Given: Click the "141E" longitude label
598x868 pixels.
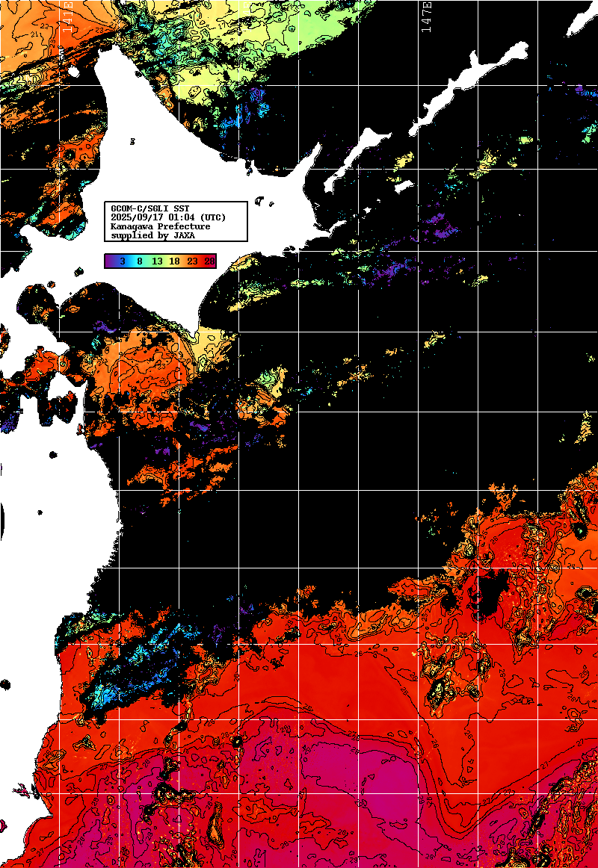Looking at the screenshot, I should pos(67,18).
